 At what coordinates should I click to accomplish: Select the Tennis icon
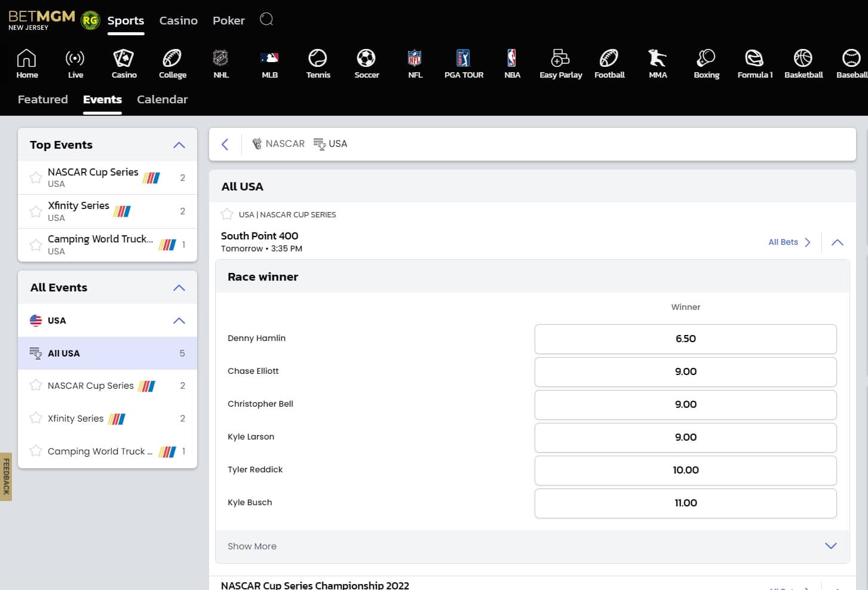318,63
